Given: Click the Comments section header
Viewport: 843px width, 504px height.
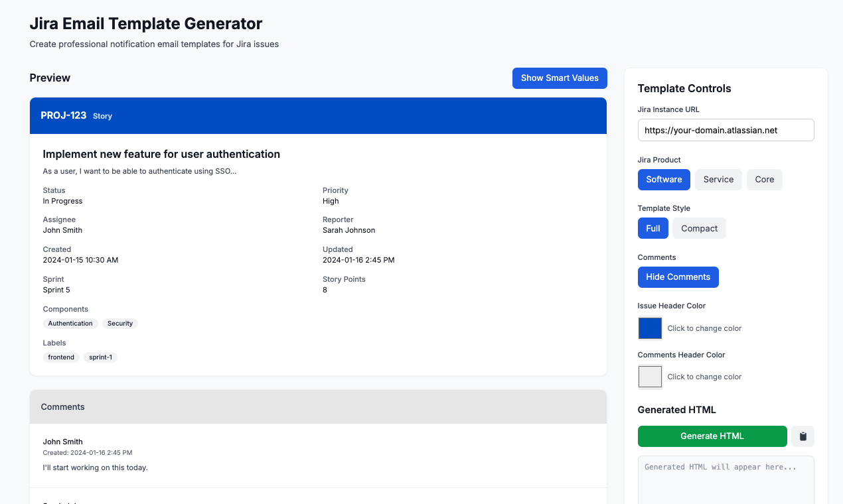Looking at the screenshot, I should pos(318,407).
